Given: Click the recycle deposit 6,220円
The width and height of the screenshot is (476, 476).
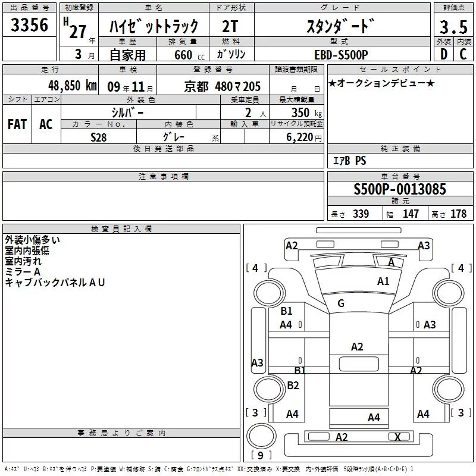Looking at the screenshot, I should click(304, 137).
